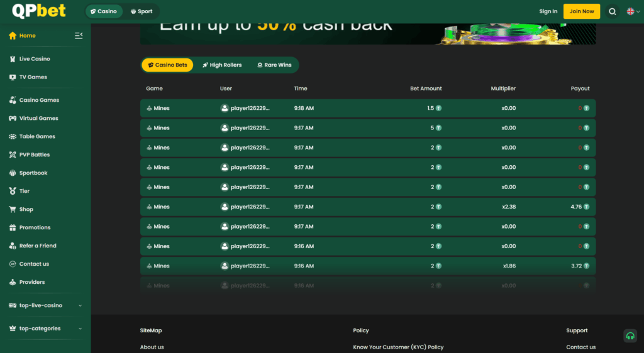Screen dimensions: 644x353
Task: Click the Casino Games cherries icon
Action: tap(13, 100)
